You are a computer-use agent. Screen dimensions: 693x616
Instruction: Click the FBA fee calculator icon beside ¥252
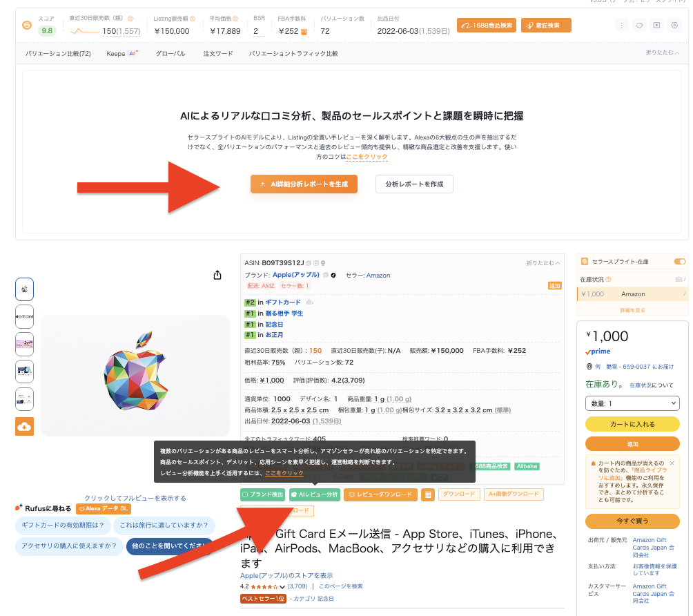coord(304,32)
